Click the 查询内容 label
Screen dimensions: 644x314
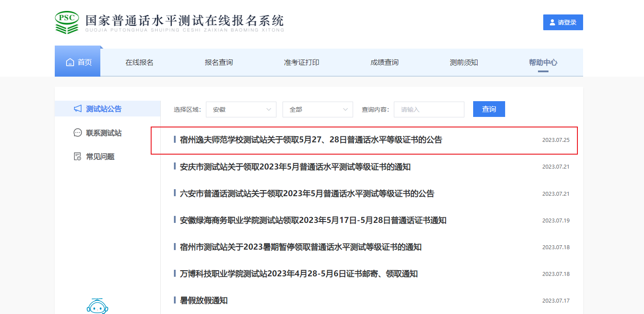[375, 109]
